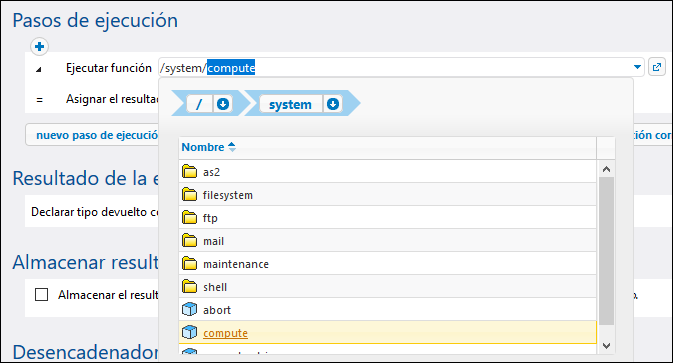The width and height of the screenshot is (673, 363).
Task: Click the blue plus add step icon
Action: pos(39,46)
